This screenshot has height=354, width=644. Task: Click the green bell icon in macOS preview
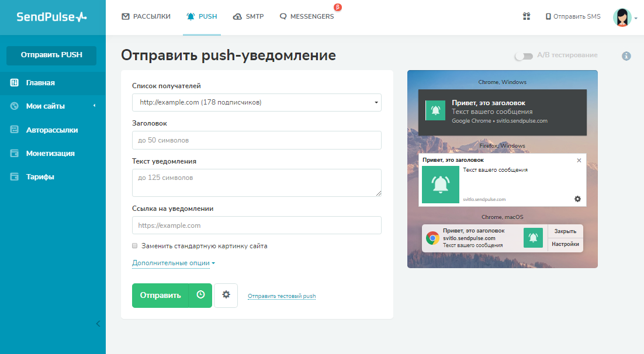(533, 238)
